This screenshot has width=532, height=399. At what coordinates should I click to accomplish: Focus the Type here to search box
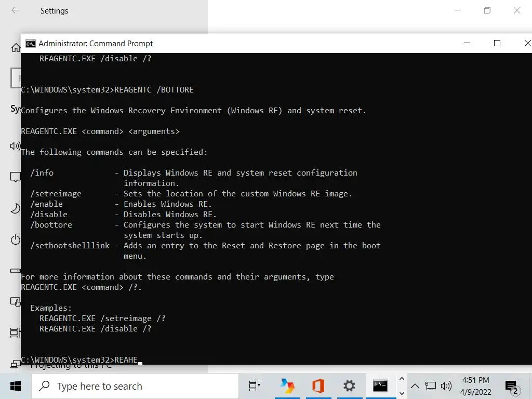pos(135,386)
